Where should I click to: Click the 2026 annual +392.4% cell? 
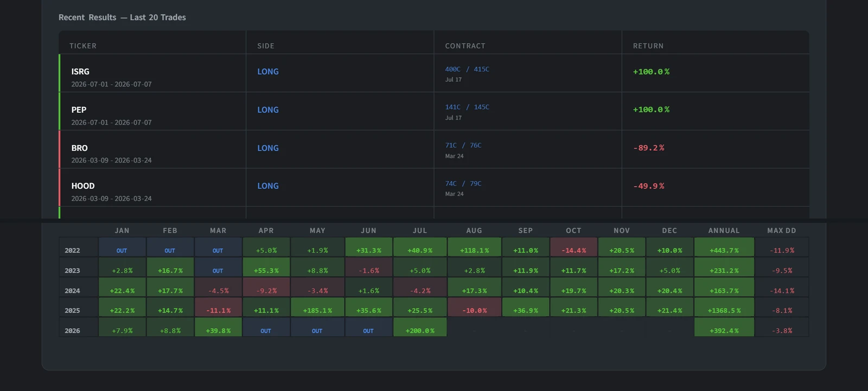724,328
